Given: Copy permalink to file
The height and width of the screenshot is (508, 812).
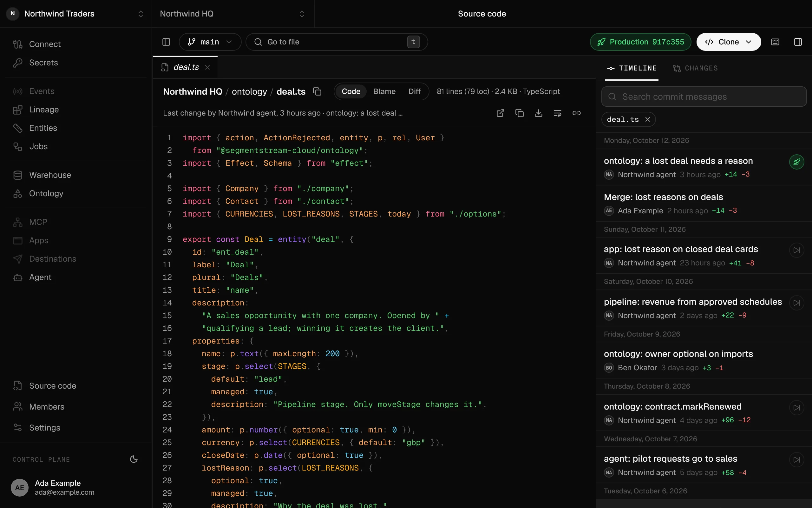Looking at the screenshot, I should (x=576, y=113).
